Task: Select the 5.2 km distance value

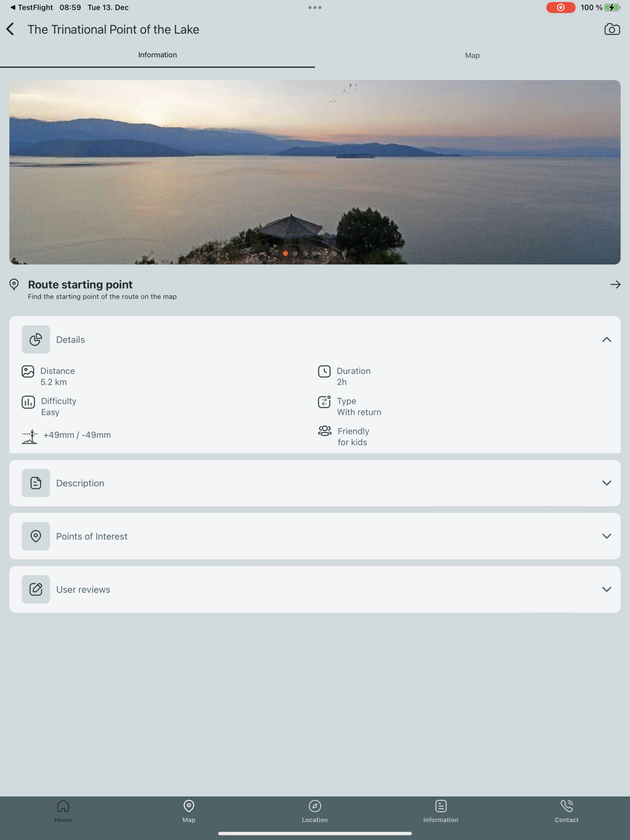Action: click(54, 382)
